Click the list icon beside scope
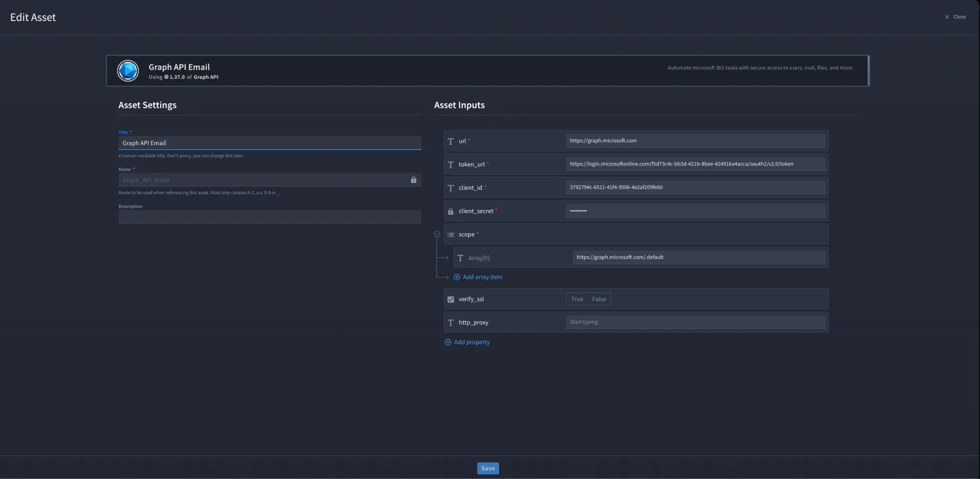Screen dimensions: 980x479 tap(450, 235)
